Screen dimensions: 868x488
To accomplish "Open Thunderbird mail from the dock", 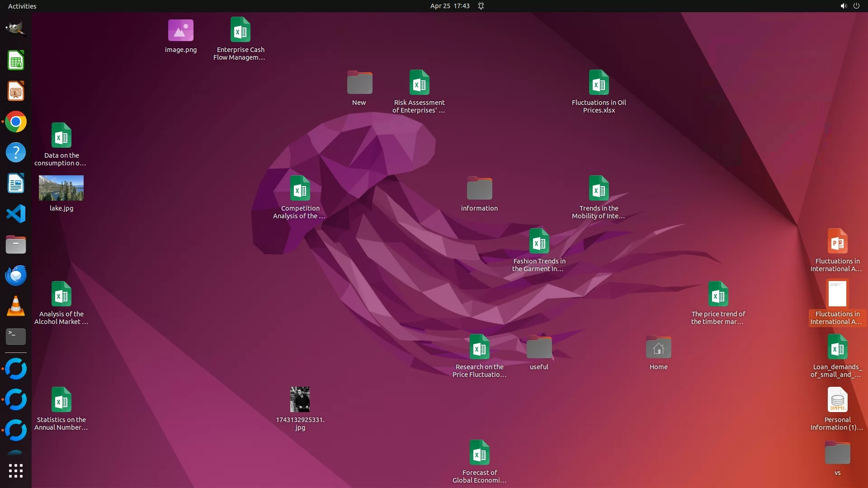I will click(15, 275).
